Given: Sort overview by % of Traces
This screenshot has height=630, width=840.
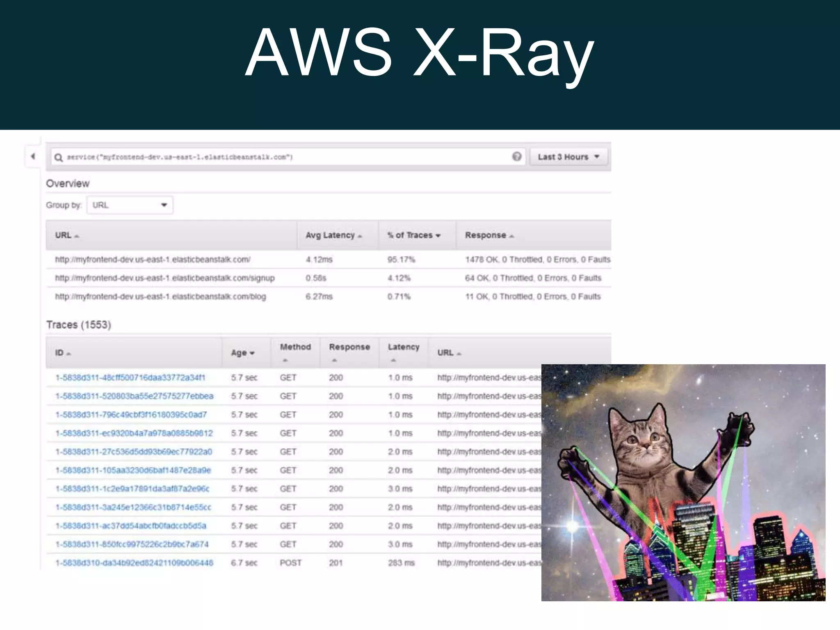Looking at the screenshot, I should coord(414,235).
